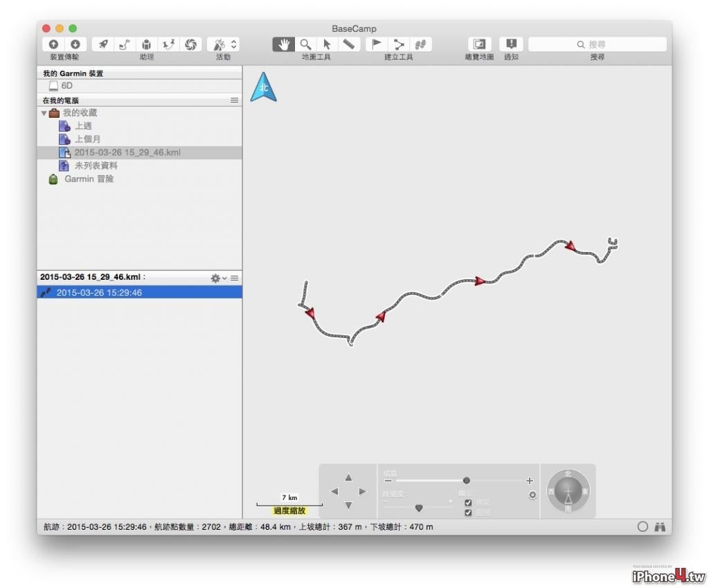Select the magnifier zoom tool
The height and width of the screenshot is (588, 709).
(x=305, y=44)
